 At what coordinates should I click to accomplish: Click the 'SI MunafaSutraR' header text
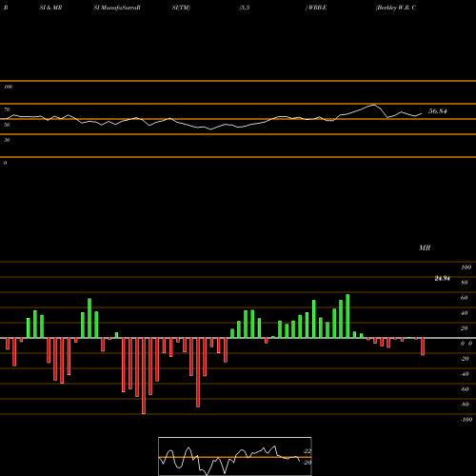pyautogui.click(x=117, y=8)
